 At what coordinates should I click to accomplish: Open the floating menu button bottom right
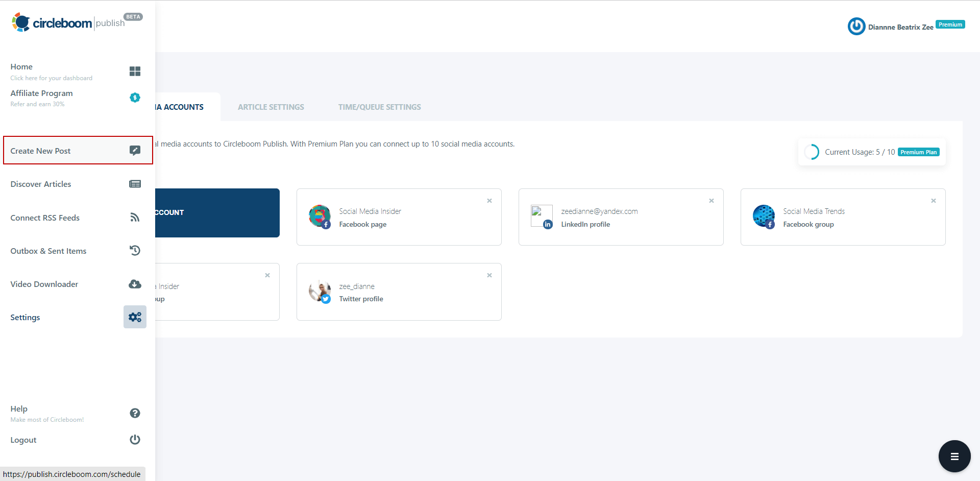coord(954,456)
